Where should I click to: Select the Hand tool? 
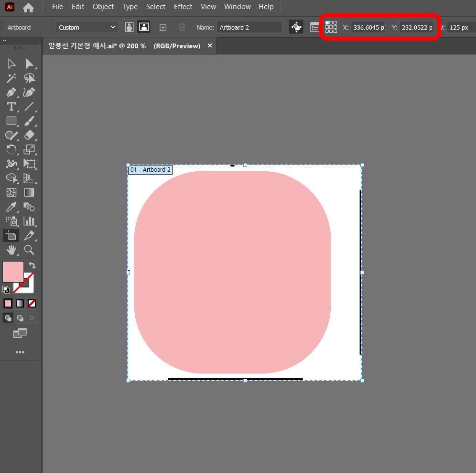(x=11, y=250)
